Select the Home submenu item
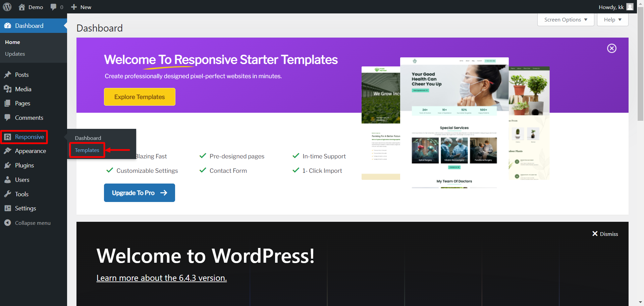644x306 pixels. tap(12, 42)
